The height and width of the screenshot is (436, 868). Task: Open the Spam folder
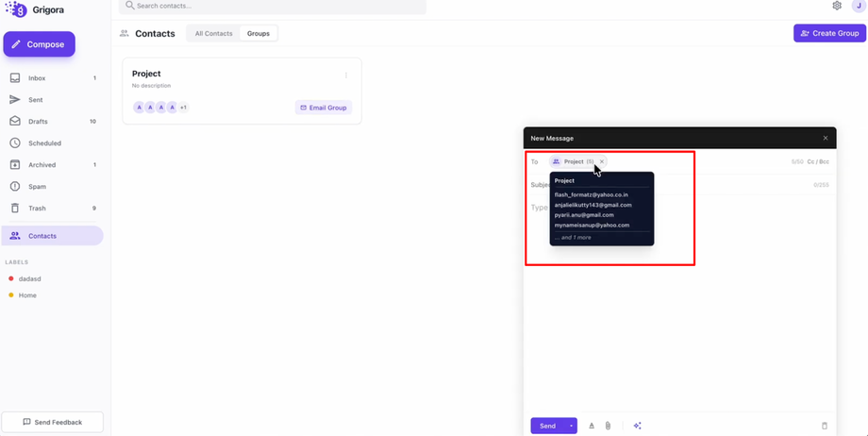tap(53, 187)
